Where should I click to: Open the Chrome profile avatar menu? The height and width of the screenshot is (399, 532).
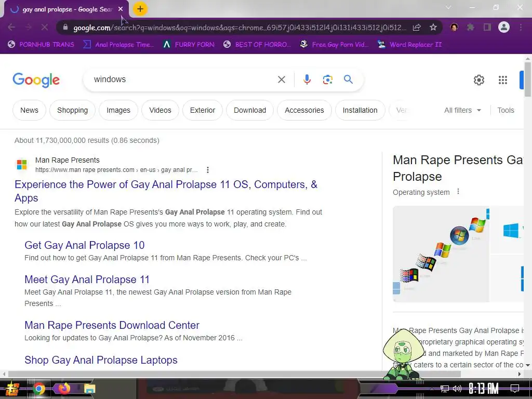coord(504,27)
